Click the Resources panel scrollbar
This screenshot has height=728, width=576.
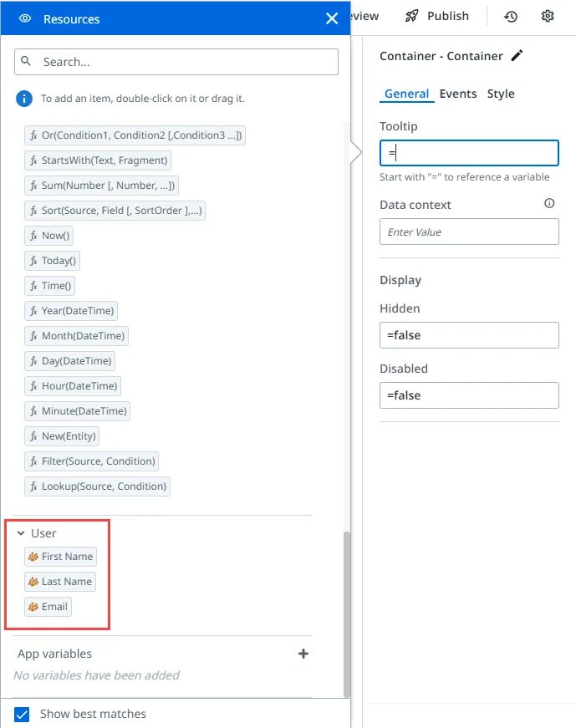coord(347,613)
